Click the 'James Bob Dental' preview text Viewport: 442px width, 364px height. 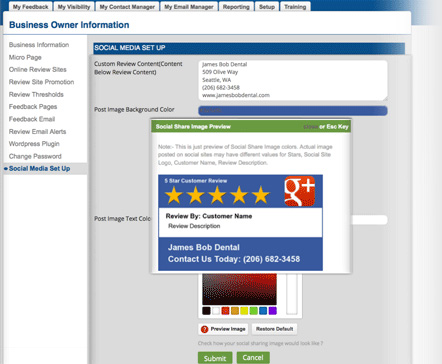tap(204, 247)
